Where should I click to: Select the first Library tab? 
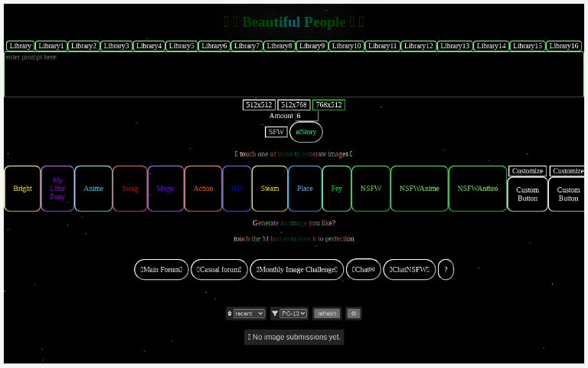click(x=21, y=46)
